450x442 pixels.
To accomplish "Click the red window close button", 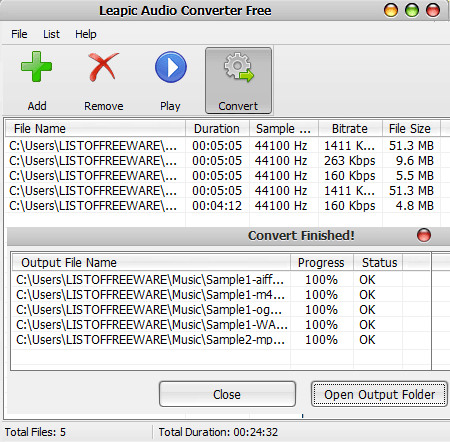I will [x=433, y=10].
